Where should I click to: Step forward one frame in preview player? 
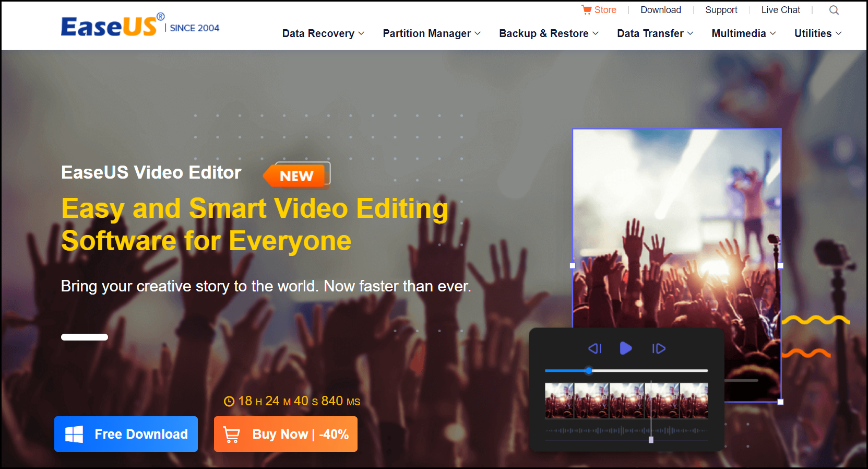(659, 348)
